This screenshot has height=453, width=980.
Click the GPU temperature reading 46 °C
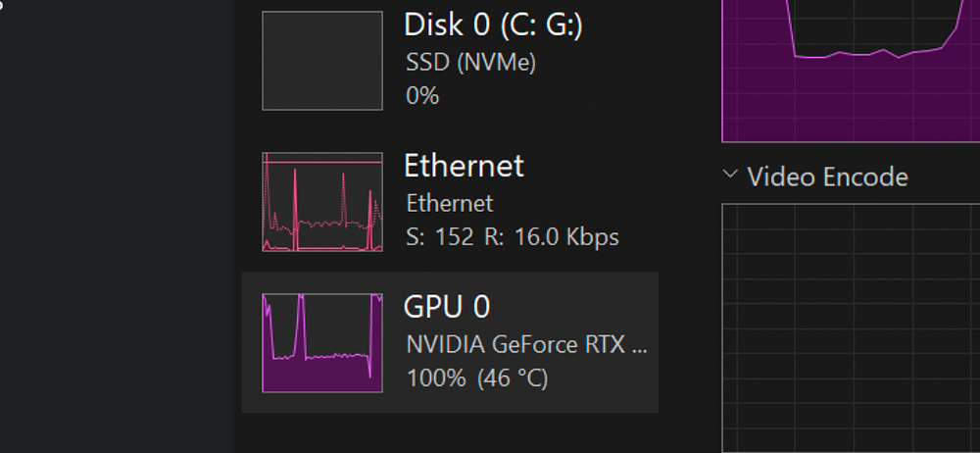513,378
